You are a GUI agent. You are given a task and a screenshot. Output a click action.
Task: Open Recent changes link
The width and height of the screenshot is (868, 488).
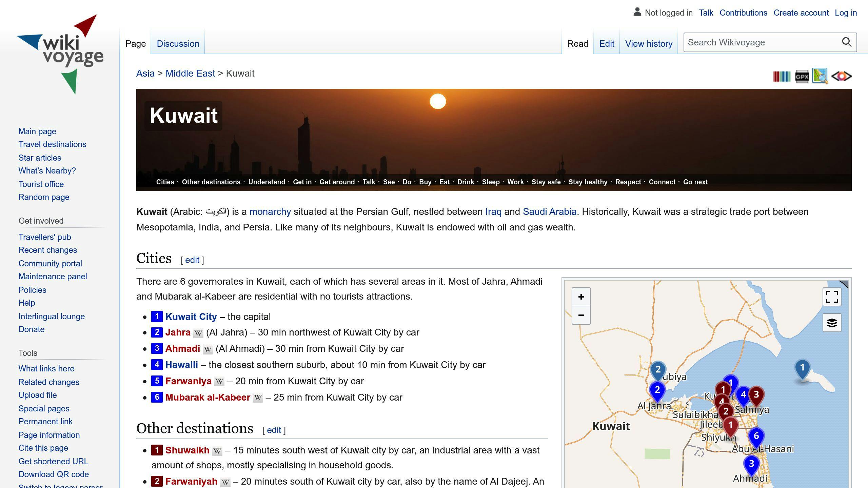coord(48,250)
